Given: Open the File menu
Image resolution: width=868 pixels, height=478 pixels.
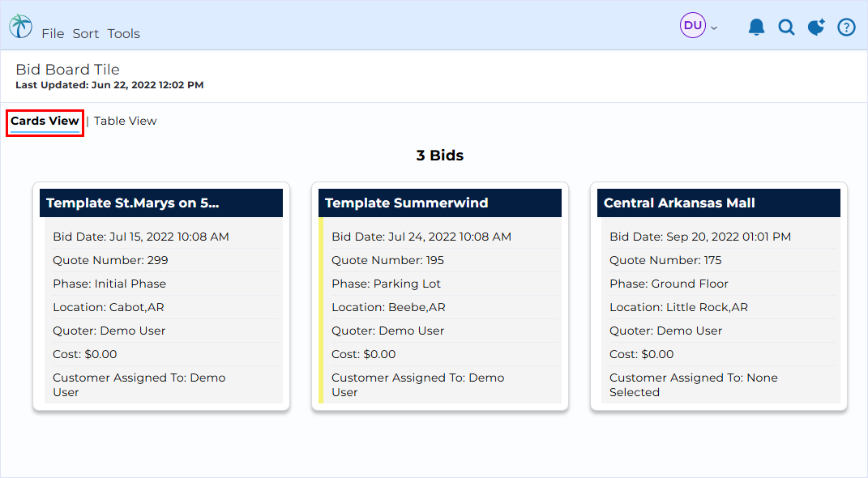Looking at the screenshot, I should click(53, 34).
